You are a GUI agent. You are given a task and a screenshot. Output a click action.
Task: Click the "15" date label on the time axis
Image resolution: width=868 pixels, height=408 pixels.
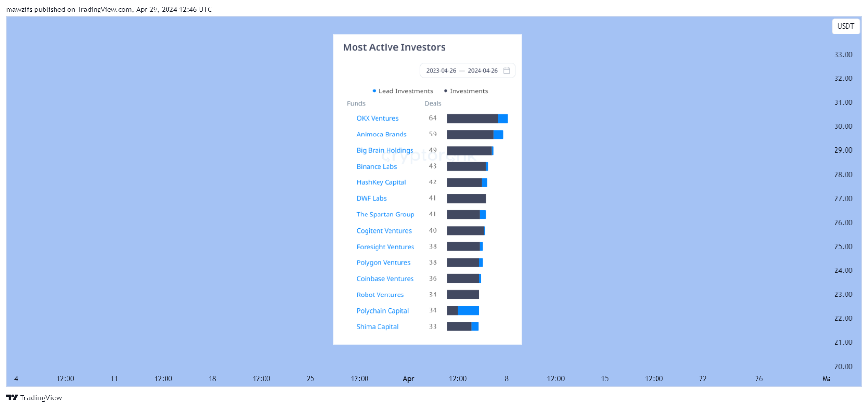click(x=605, y=379)
